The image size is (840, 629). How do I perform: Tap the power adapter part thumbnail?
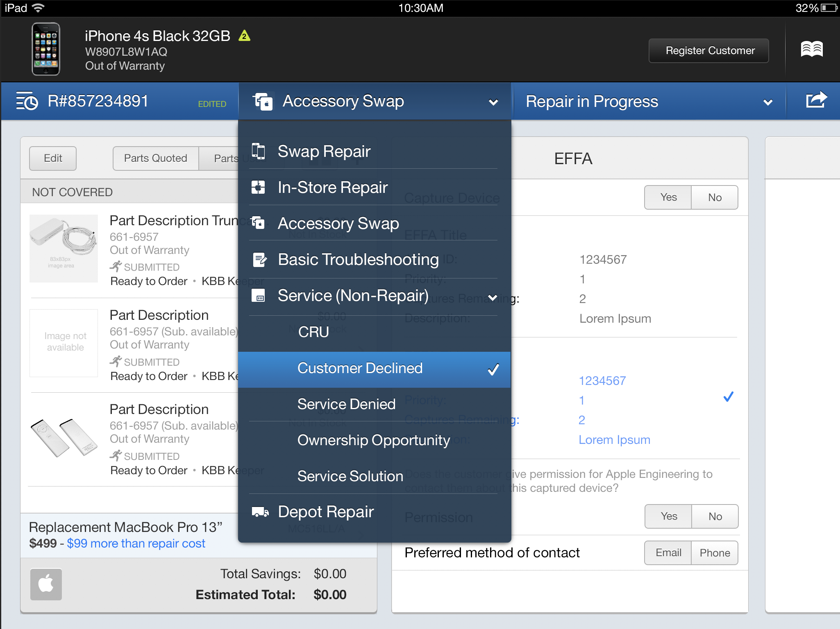(64, 249)
